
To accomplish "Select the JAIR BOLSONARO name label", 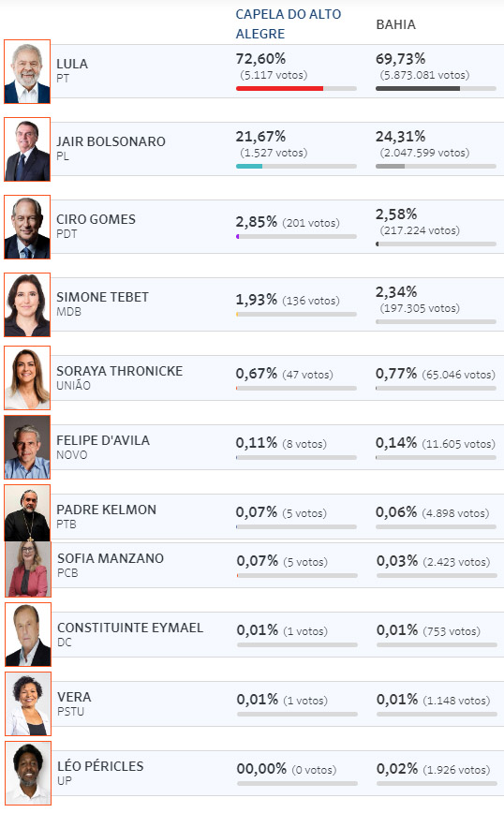I will pyautogui.click(x=111, y=141).
